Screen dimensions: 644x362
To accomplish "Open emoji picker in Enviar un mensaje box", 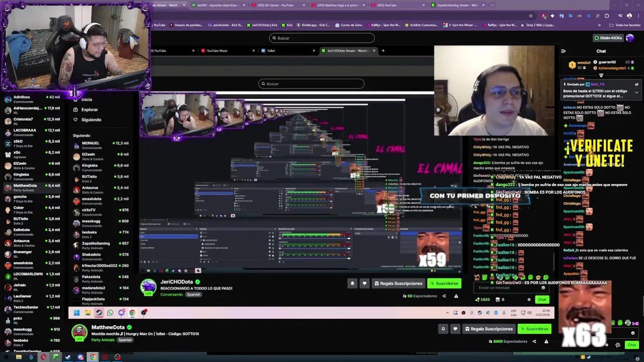I will point(543,288).
